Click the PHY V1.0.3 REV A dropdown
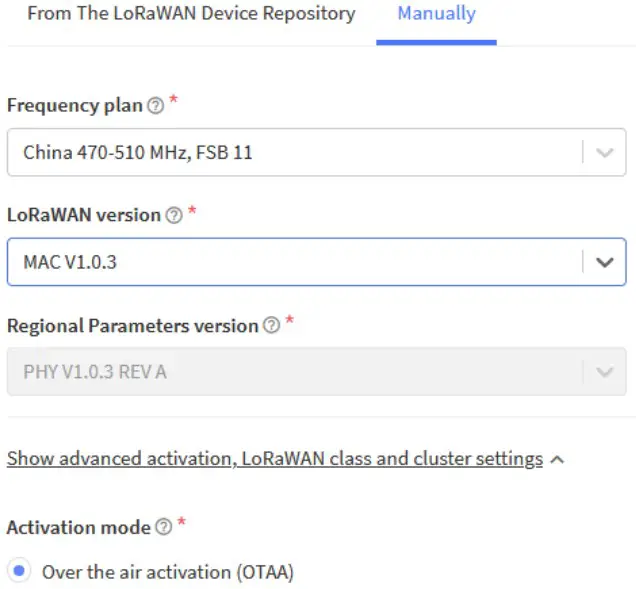636x589 pixels. 295,372
